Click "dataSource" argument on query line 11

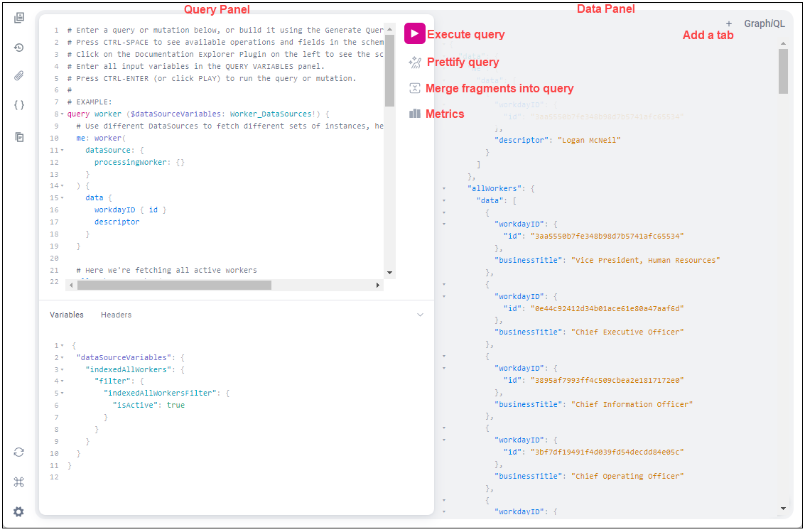point(108,151)
